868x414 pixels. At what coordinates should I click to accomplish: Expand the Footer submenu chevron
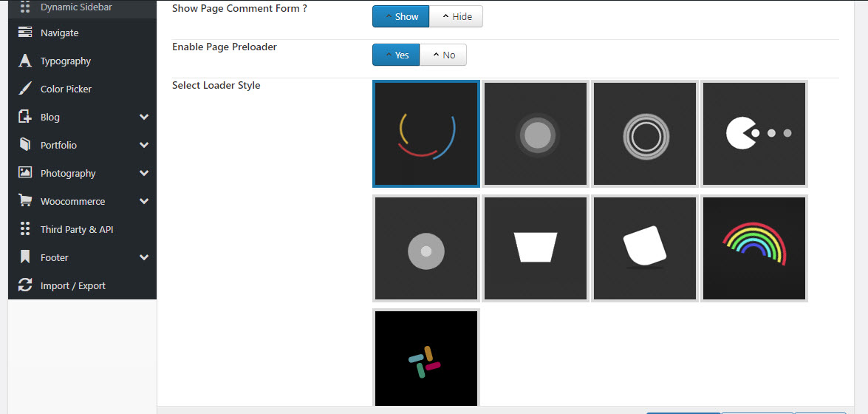click(144, 257)
